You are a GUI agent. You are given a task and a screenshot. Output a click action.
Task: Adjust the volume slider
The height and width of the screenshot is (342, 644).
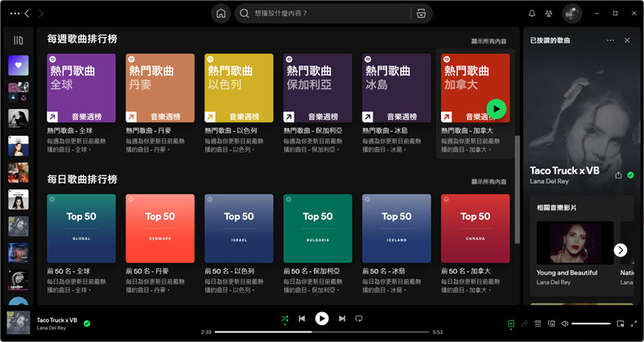coord(591,323)
